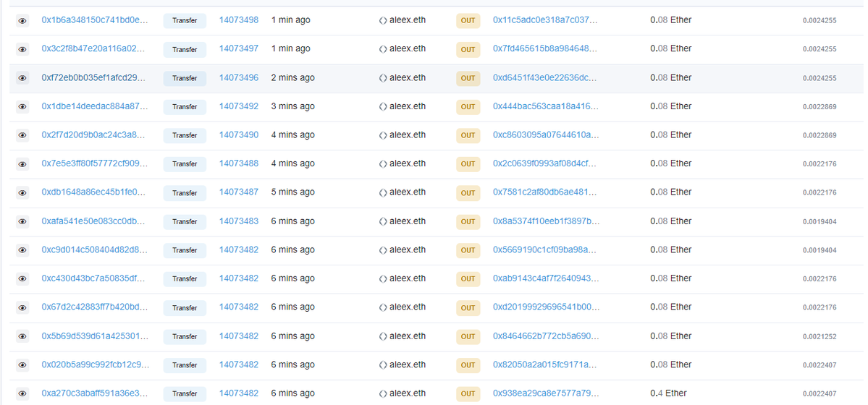Viewport: 868px width, 405px height.
Task: Open transaction hash 0x3c2f8b47e20a116a02
Action: tap(93, 49)
